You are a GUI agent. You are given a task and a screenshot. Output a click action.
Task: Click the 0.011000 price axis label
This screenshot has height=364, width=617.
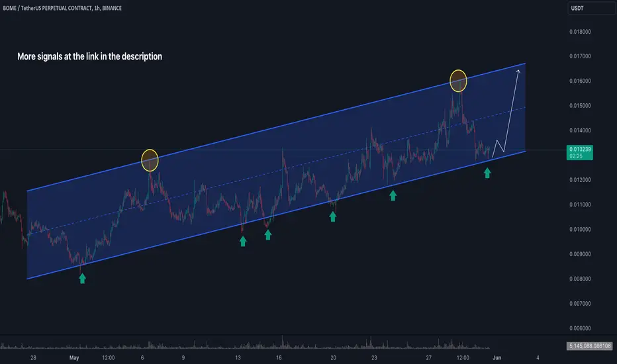580,205
